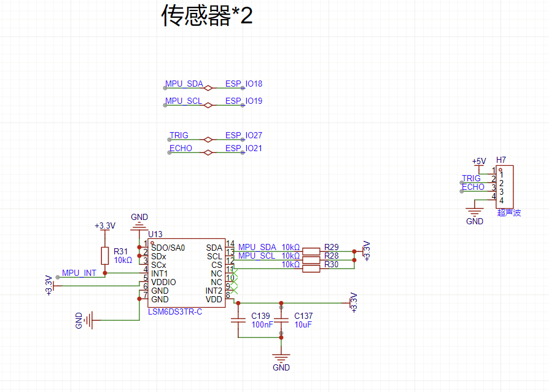Click the TRIG label next to ESP_IO27
This screenshot has height=392, width=549.
click(x=179, y=135)
